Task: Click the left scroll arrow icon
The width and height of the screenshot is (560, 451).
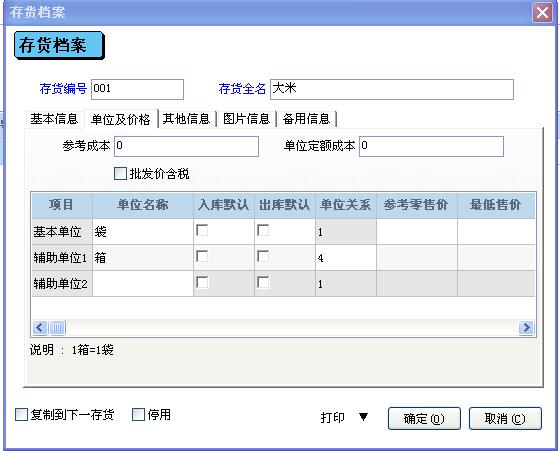Action: 40,327
